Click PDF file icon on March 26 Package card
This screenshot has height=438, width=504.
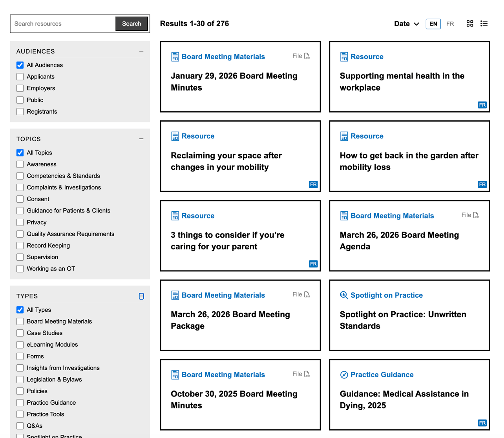(307, 294)
